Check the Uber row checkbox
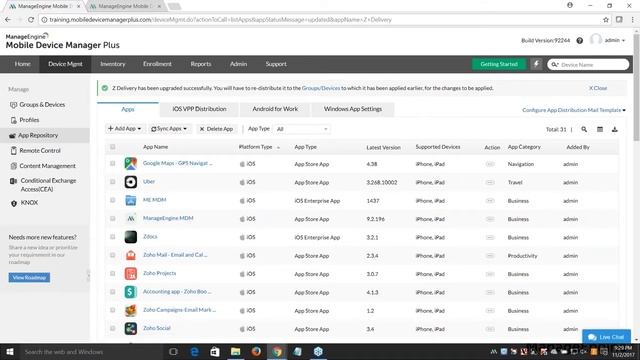This screenshot has width=640, height=360. point(113,182)
